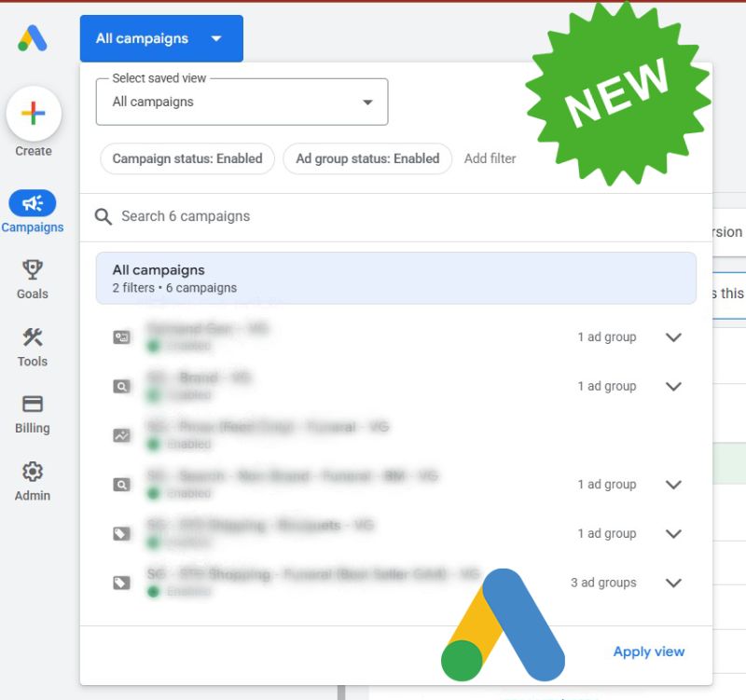Click Apply view link
Viewport: 746px width, 700px height.
click(x=648, y=652)
